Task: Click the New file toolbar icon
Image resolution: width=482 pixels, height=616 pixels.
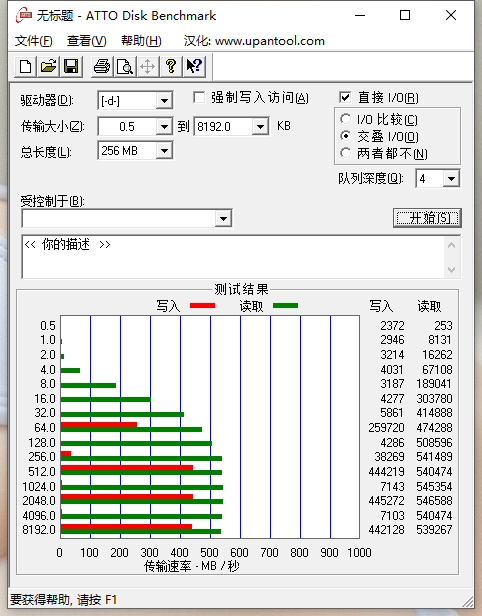Action: (26, 66)
